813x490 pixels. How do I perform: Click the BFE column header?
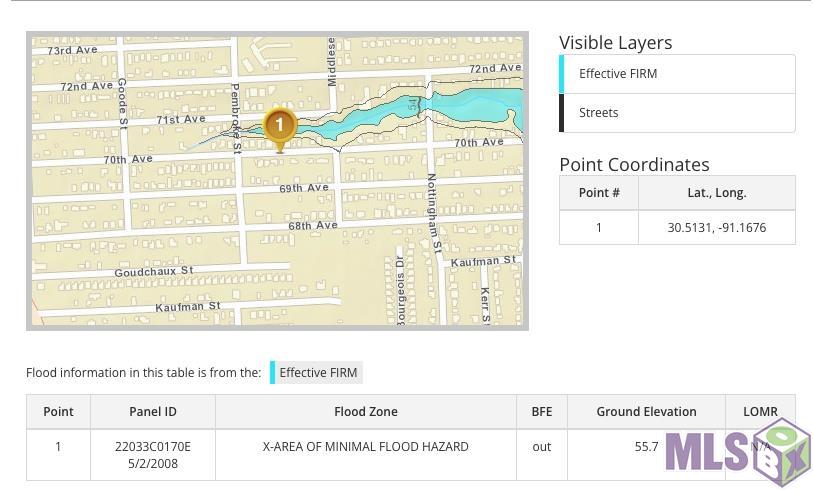pyautogui.click(x=541, y=412)
